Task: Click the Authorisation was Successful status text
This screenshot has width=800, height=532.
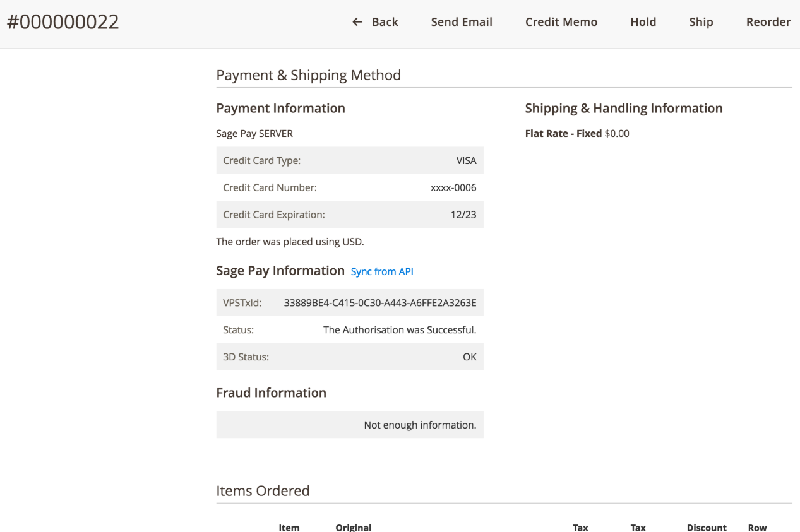Action: click(x=399, y=330)
